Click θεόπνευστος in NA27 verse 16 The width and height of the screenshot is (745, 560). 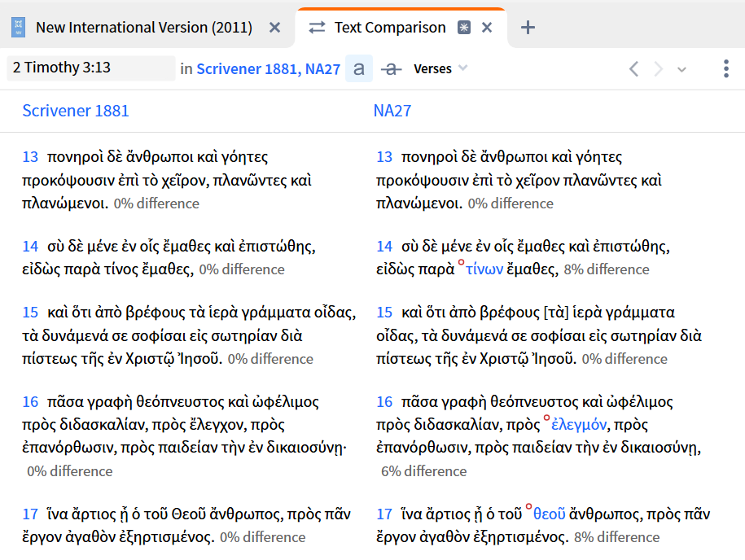tap(534, 402)
